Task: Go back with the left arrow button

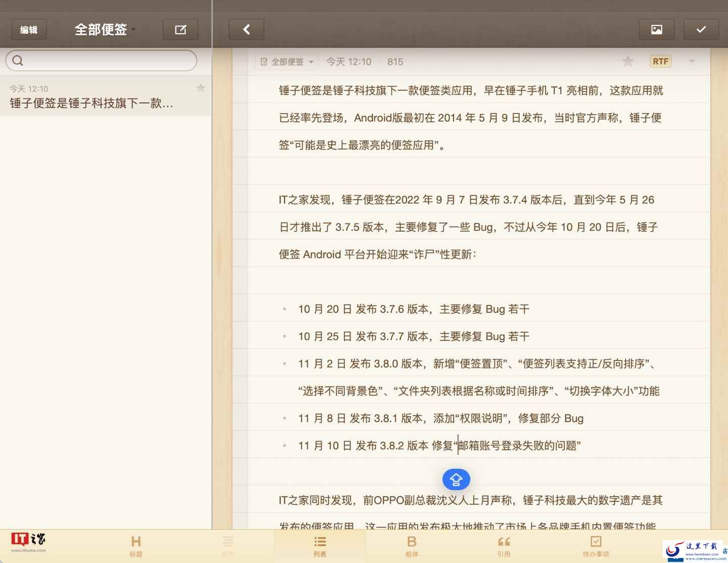Action: (246, 30)
